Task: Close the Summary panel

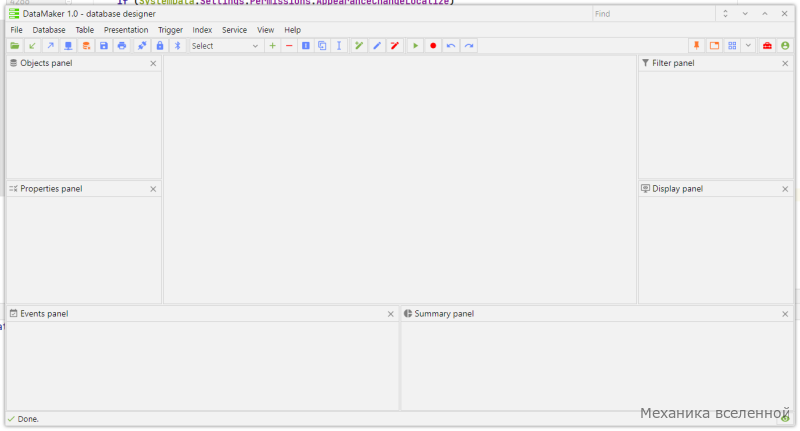Action: (785, 314)
